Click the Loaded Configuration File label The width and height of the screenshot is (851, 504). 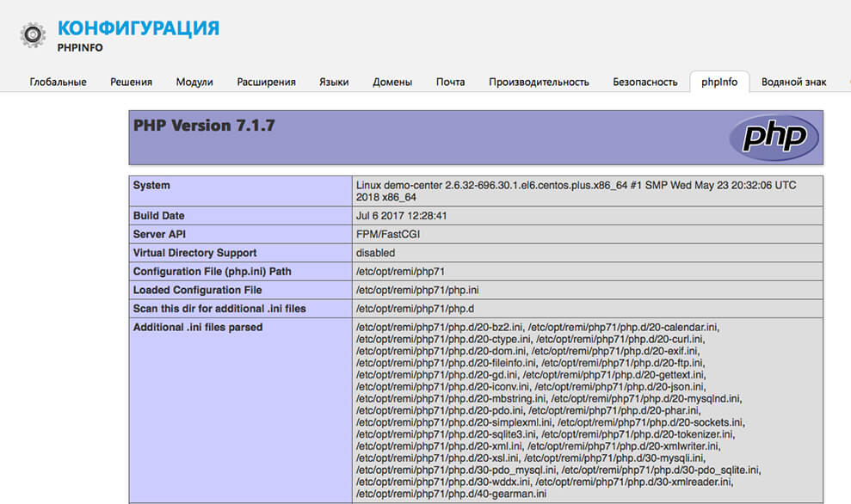click(x=198, y=290)
